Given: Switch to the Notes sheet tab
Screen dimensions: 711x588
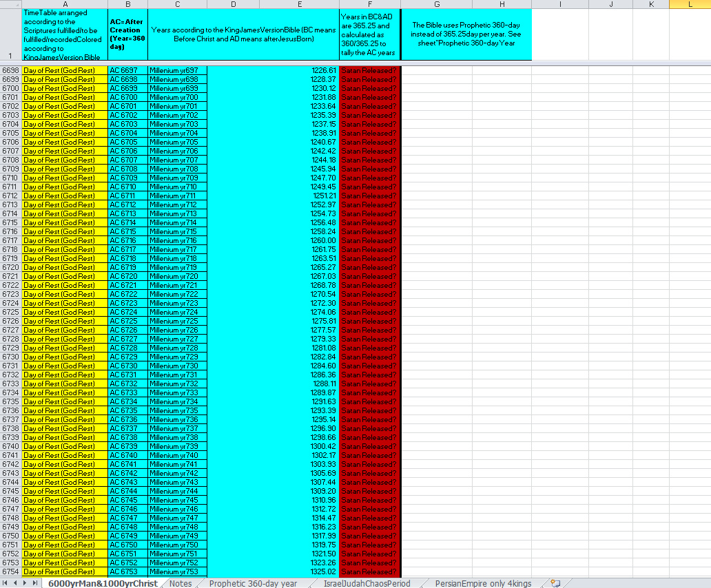Looking at the screenshot, I should [x=181, y=583].
